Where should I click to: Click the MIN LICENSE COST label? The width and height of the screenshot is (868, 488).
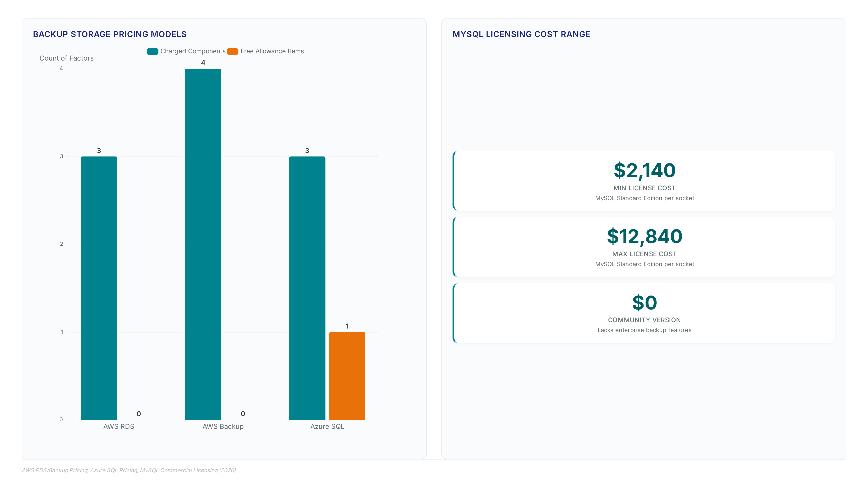[645, 188]
